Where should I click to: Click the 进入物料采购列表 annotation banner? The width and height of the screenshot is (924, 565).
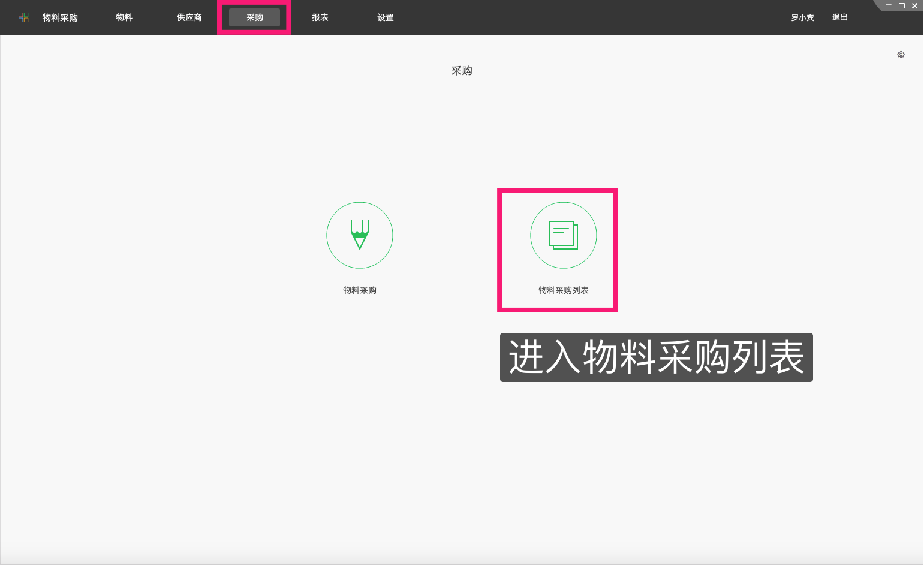click(x=656, y=358)
